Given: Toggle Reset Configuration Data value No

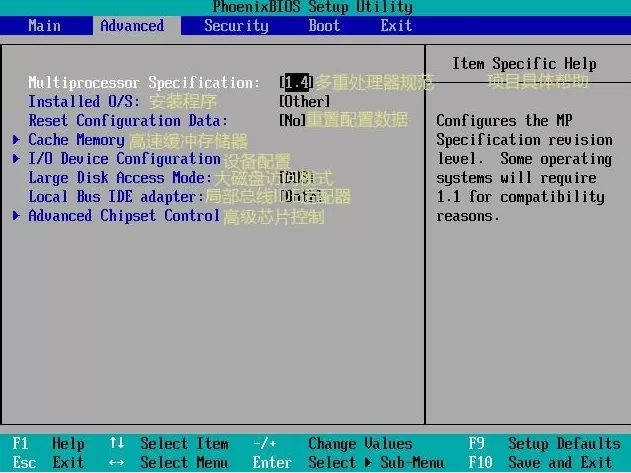Looking at the screenshot, I should (293, 120).
